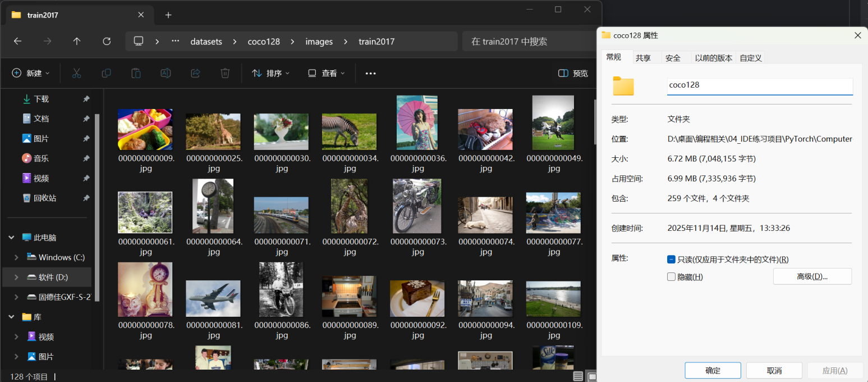Click the 确定 button

(x=713, y=371)
